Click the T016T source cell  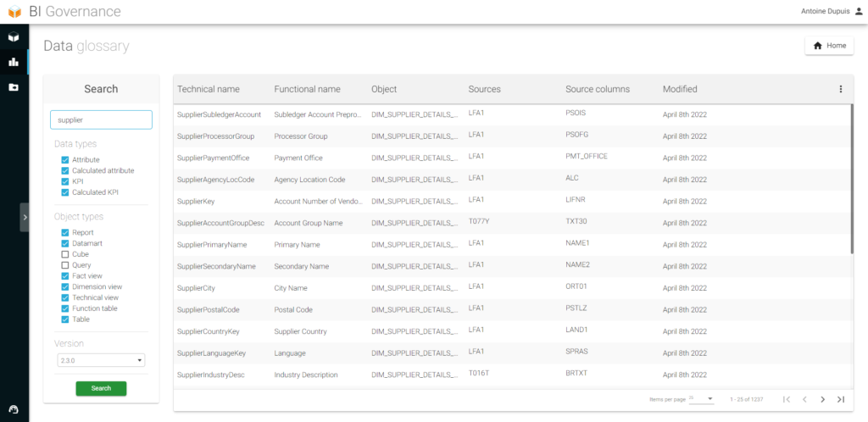click(479, 374)
